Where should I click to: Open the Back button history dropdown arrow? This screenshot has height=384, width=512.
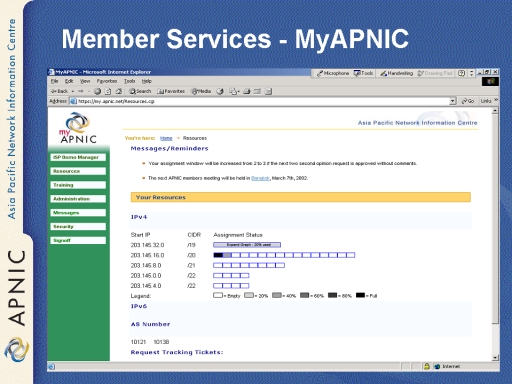coord(73,91)
